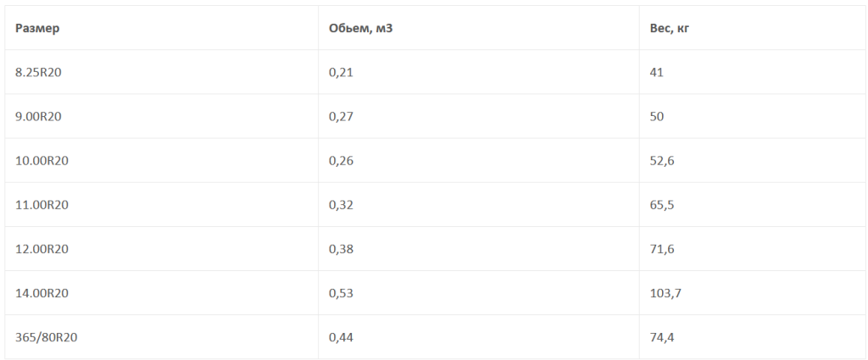Image resolution: width=868 pixels, height=360 pixels.
Task: Click the volume value 0,32
Action: [340, 204]
